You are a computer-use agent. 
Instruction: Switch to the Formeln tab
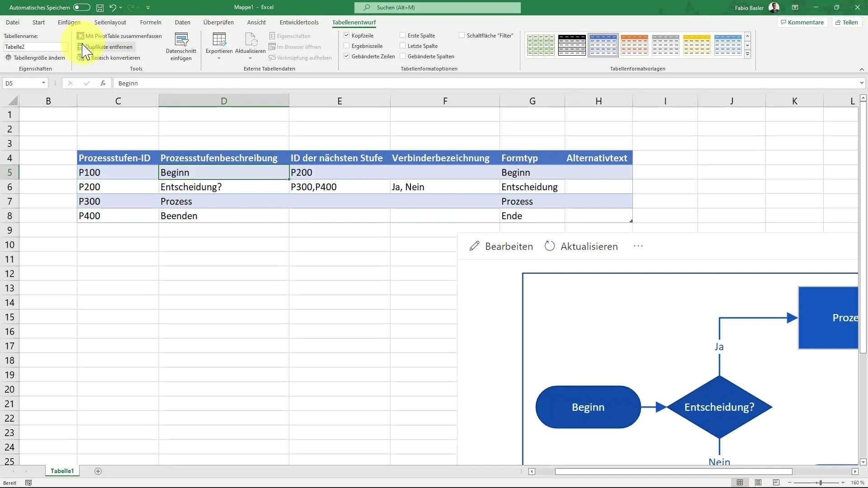point(151,22)
